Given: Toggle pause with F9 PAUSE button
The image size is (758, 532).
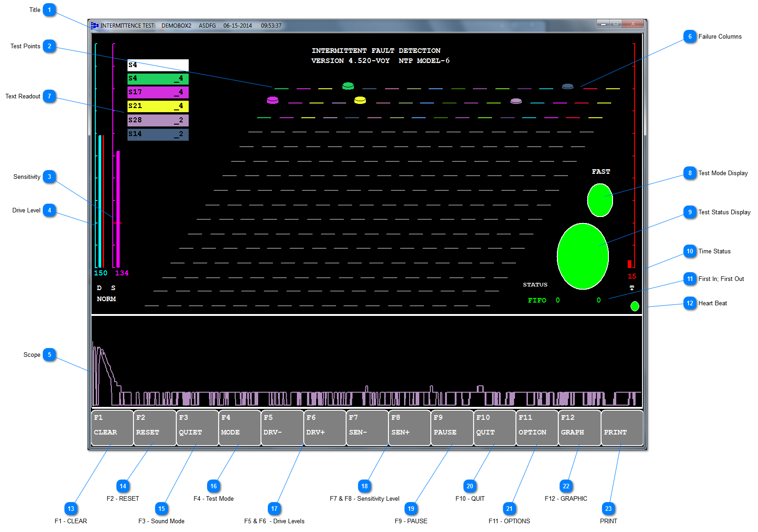Looking at the screenshot, I should [x=452, y=428].
